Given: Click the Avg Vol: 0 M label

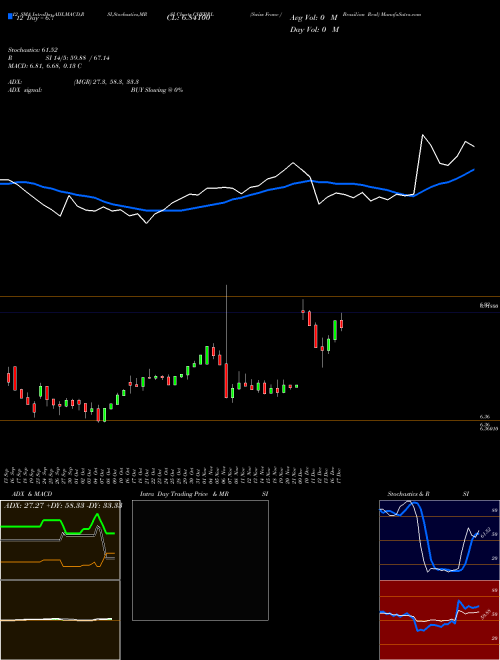Looking at the screenshot, I should (x=314, y=18).
